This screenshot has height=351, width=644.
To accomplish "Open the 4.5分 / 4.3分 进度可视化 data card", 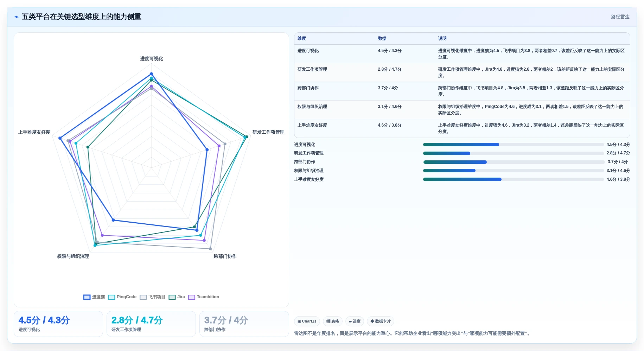I will [x=58, y=324].
